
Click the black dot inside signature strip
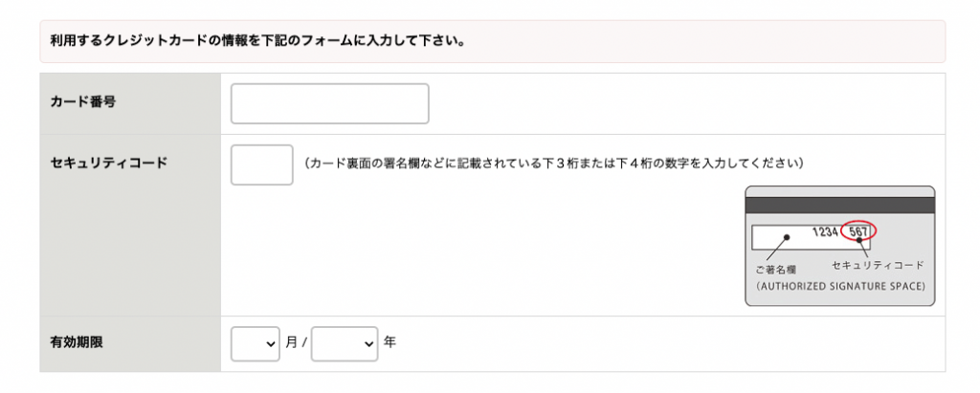pos(788,237)
